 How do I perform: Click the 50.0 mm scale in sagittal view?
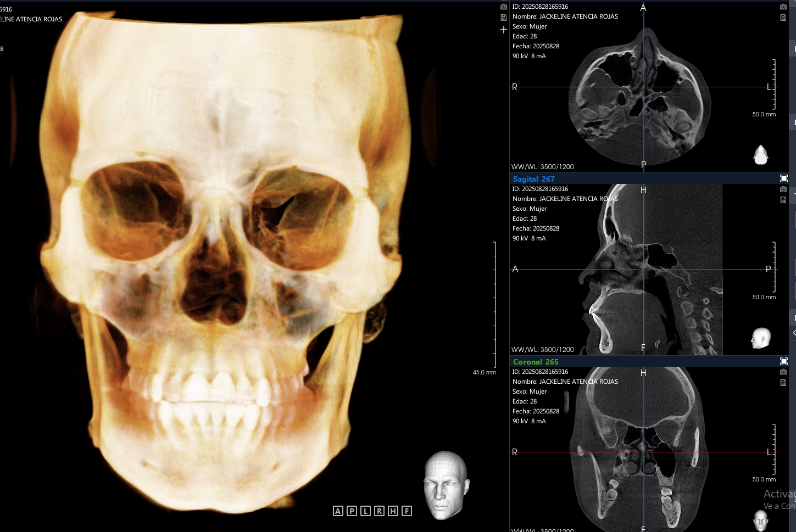[764, 297]
